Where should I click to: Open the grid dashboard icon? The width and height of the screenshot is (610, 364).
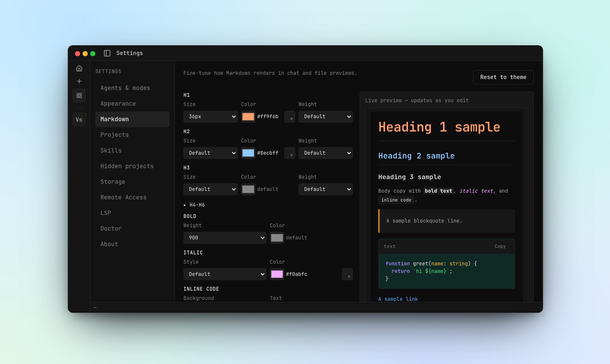tap(79, 95)
